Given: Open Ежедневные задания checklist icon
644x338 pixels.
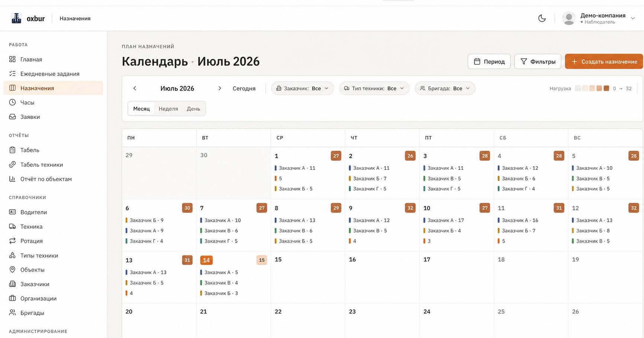Looking at the screenshot, I should [12, 74].
